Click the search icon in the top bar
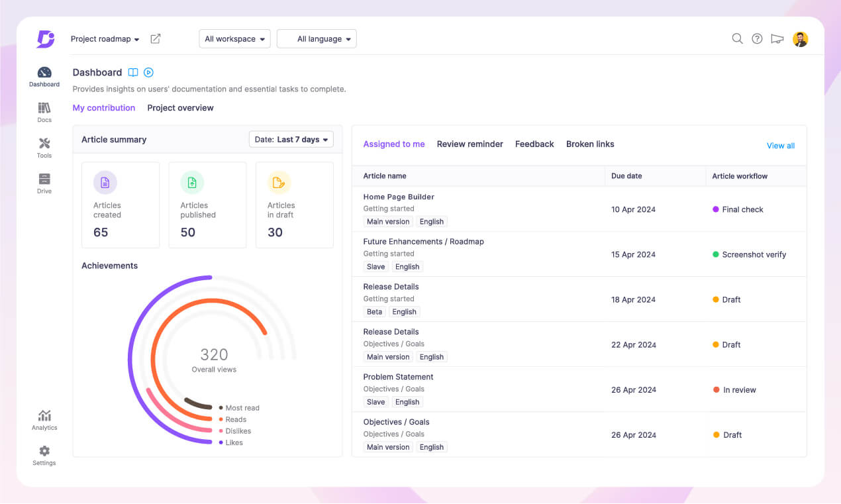841x504 pixels. click(737, 38)
